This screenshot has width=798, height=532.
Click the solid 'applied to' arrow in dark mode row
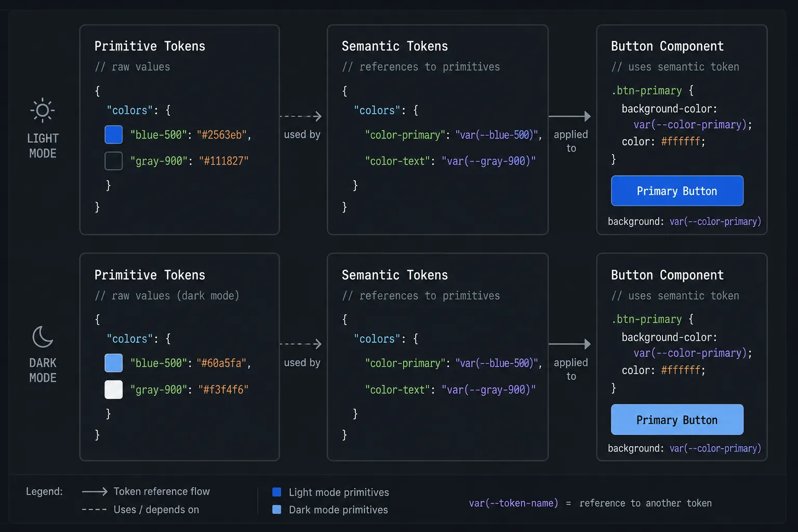click(x=570, y=344)
